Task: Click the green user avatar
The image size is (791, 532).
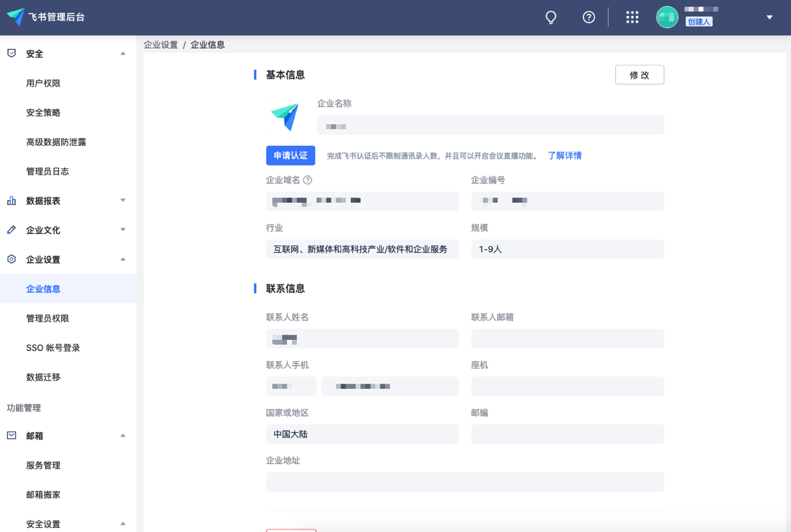Action: point(667,17)
